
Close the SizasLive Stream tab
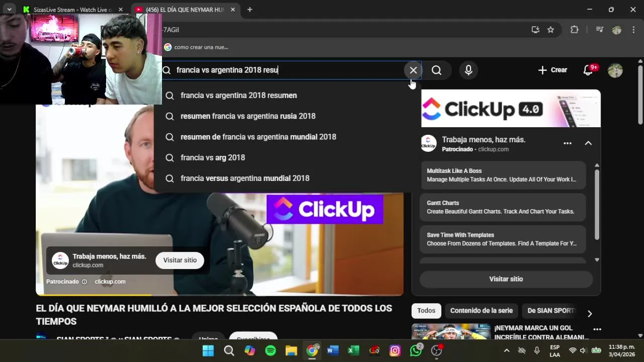(x=121, y=10)
